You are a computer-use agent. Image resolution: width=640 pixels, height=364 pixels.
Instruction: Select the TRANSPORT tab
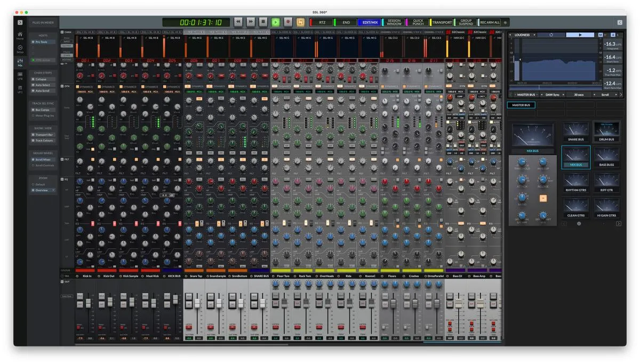click(442, 22)
